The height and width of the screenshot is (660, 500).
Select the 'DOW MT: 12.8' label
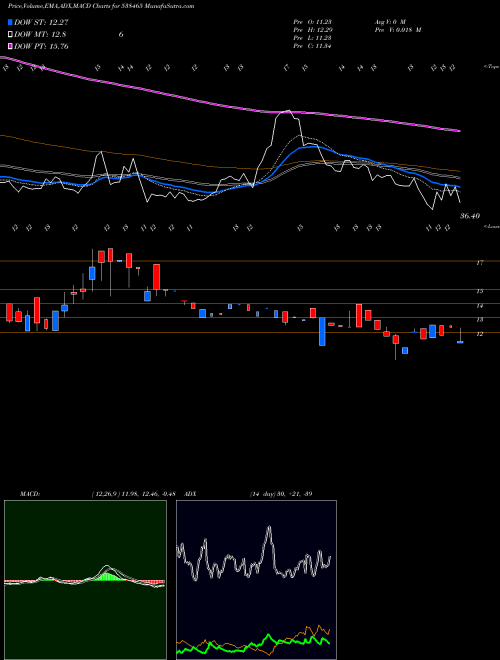click(40, 35)
